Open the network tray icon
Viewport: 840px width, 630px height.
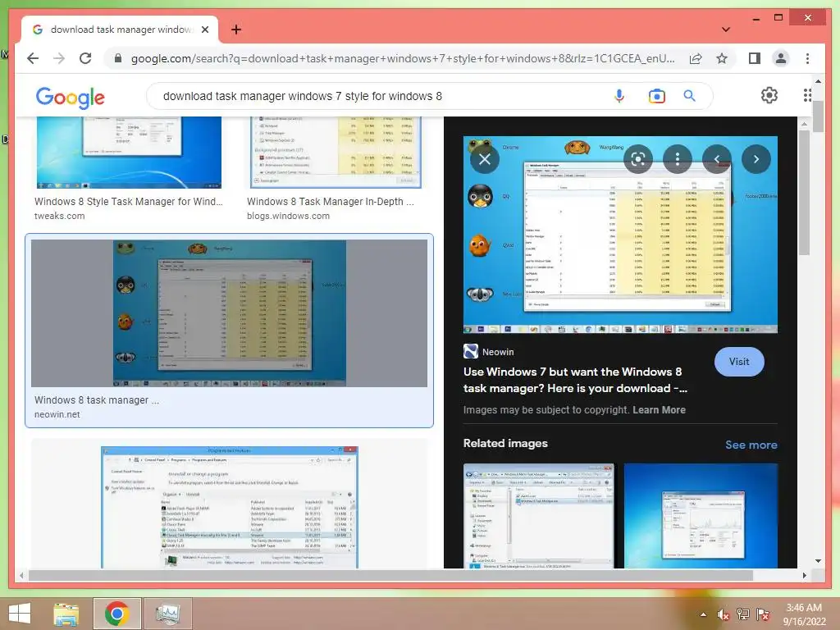(743, 614)
